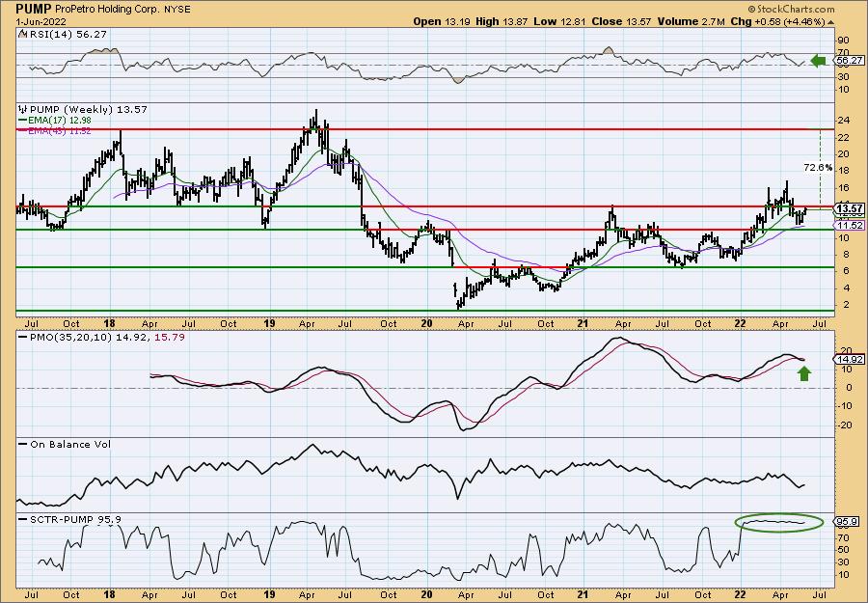Click the -20 level on the PMO axis

846,425
